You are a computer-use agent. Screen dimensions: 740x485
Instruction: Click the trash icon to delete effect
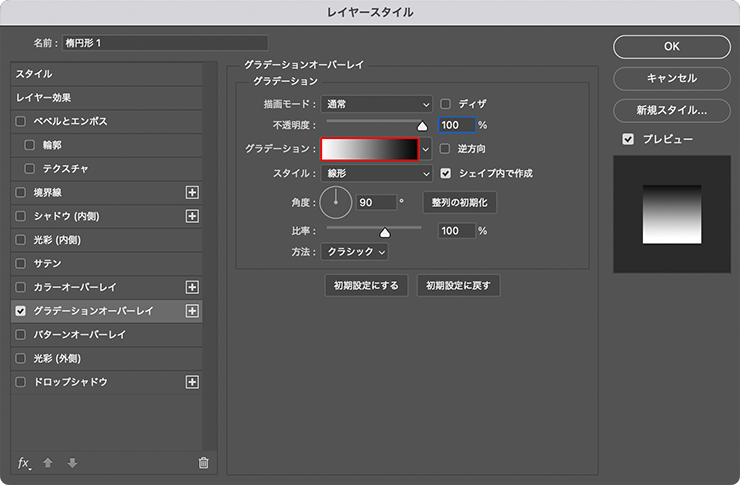coord(204,462)
